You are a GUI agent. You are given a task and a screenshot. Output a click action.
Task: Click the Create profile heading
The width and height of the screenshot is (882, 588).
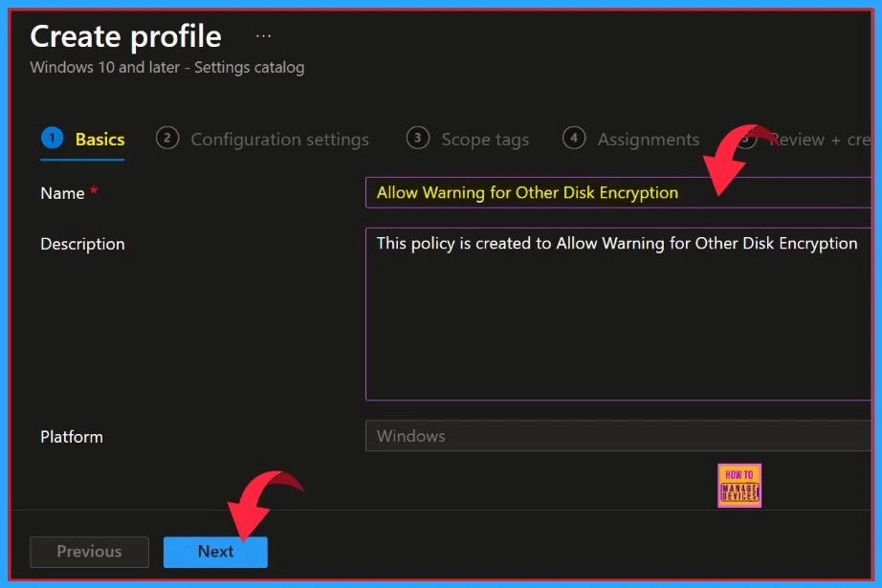126,37
